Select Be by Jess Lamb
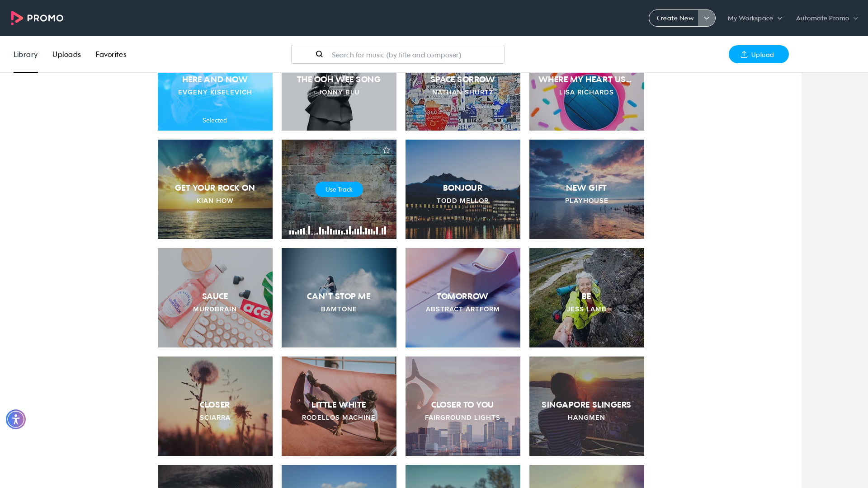 click(x=587, y=298)
